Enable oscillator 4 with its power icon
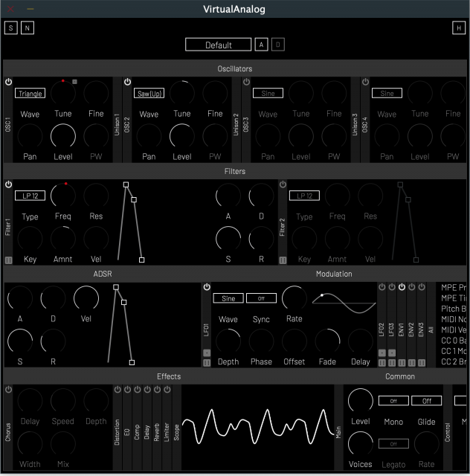This screenshot has width=470, height=476. 366,82
